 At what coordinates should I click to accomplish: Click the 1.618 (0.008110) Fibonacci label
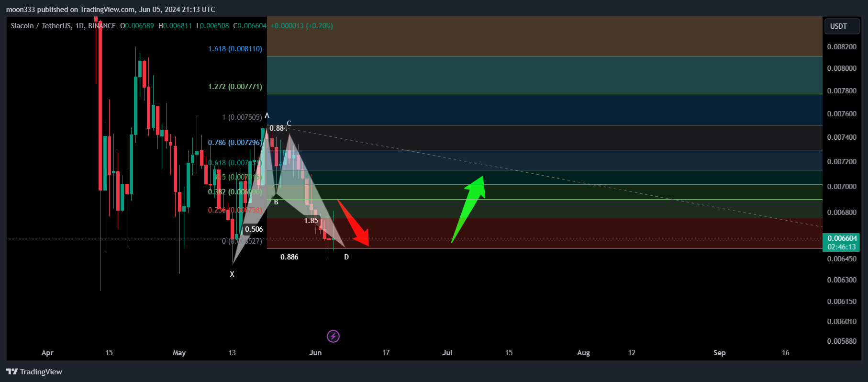(235, 49)
